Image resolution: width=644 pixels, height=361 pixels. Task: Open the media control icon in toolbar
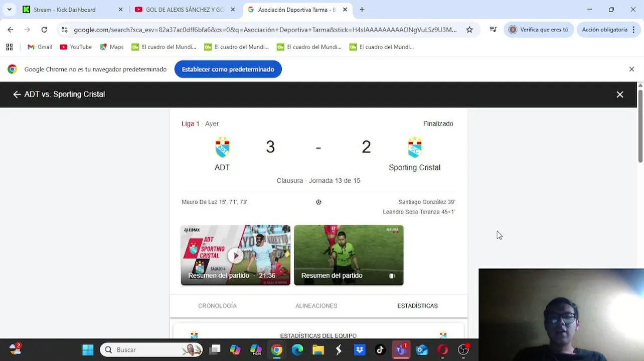(493, 30)
